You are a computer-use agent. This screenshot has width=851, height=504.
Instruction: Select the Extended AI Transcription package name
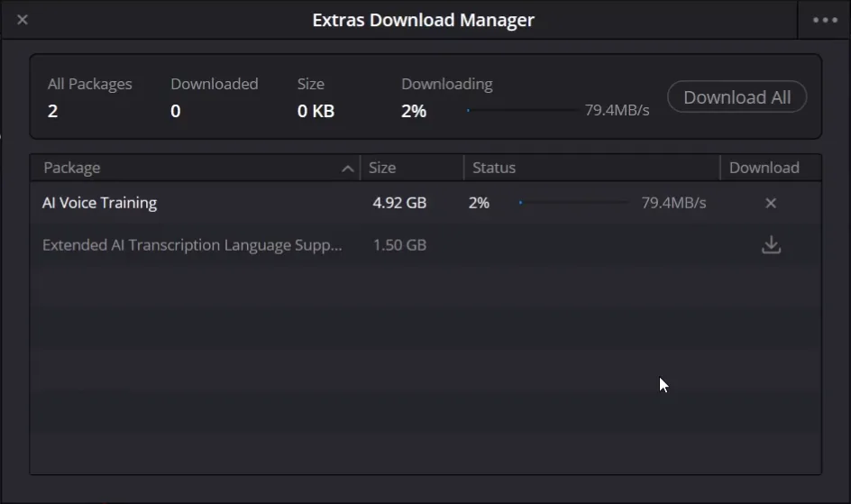click(192, 245)
